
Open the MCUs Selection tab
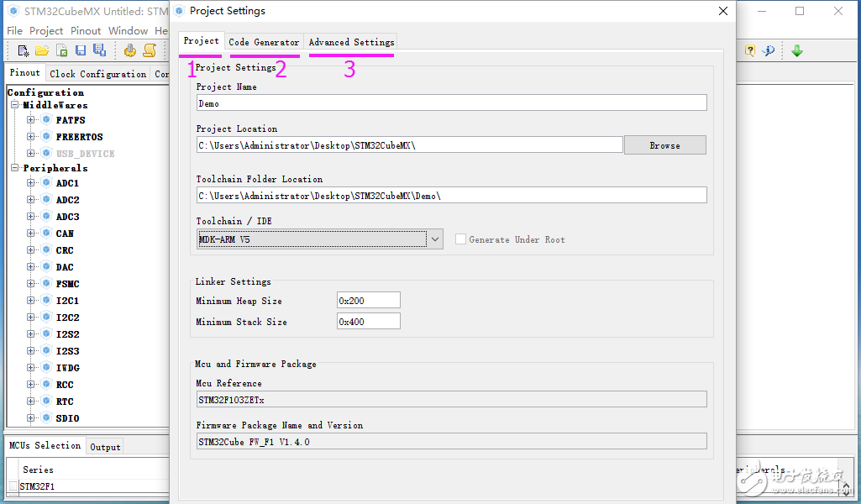tap(45, 445)
